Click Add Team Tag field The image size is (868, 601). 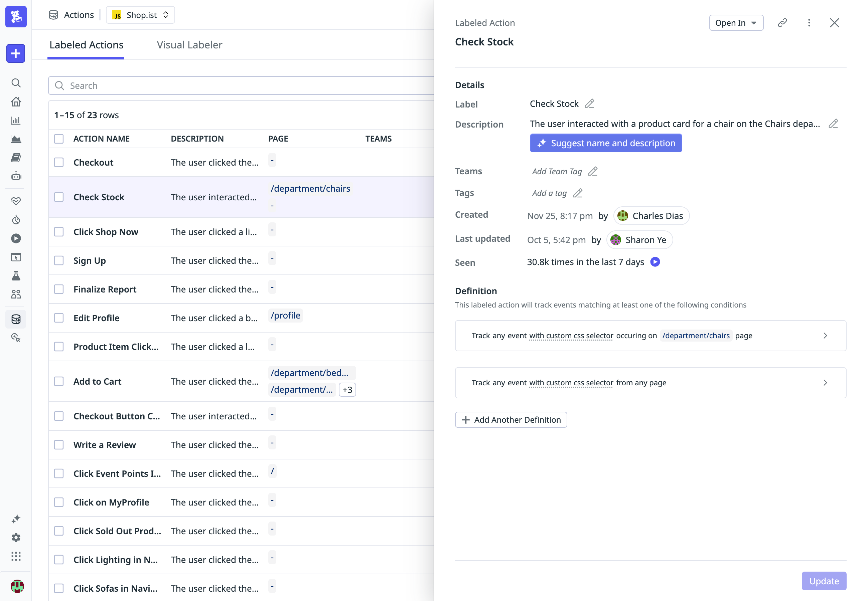(557, 171)
